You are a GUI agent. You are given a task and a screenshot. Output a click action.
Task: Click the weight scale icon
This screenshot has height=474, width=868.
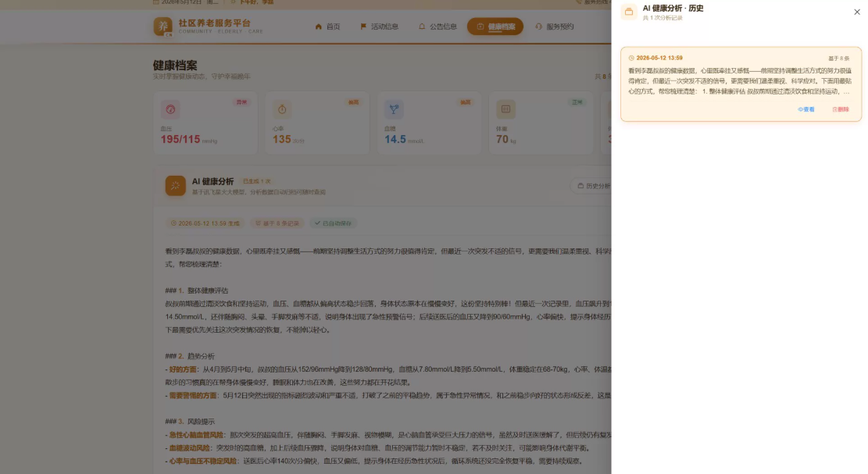pyautogui.click(x=505, y=109)
